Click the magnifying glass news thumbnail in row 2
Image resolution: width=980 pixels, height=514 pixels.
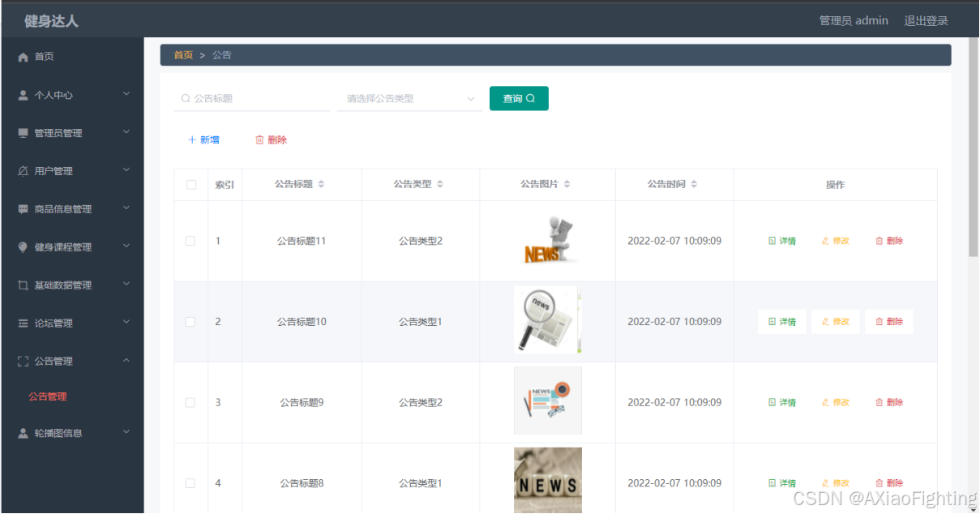click(x=548, y=319)
